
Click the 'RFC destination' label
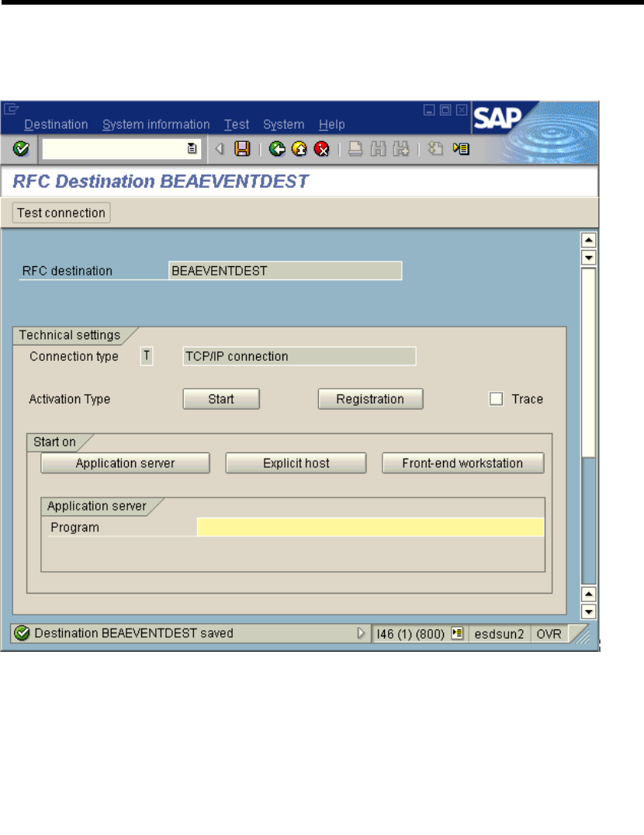67,271
